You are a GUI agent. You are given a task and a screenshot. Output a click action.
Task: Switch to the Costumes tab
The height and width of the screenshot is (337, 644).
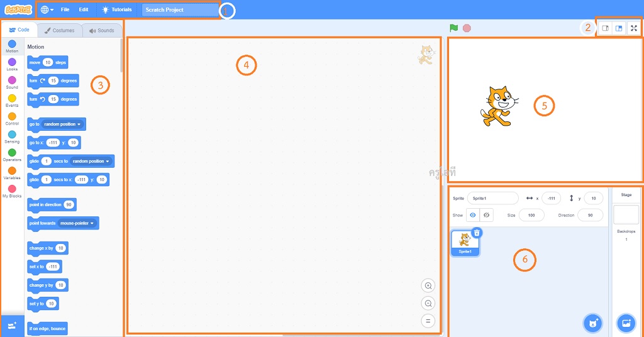tap(60, 30)
